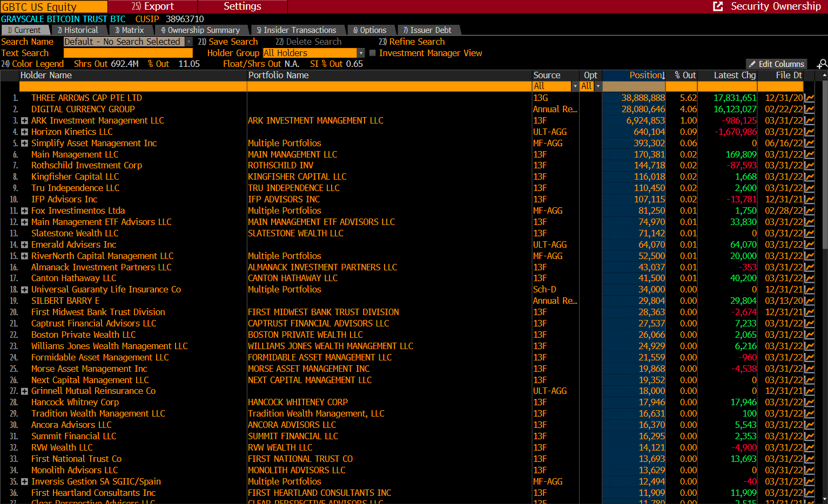This screenshot has height=504, width=828.
Task: Open chart icon for Canton Hathaway row
Action: pos(809,278)
